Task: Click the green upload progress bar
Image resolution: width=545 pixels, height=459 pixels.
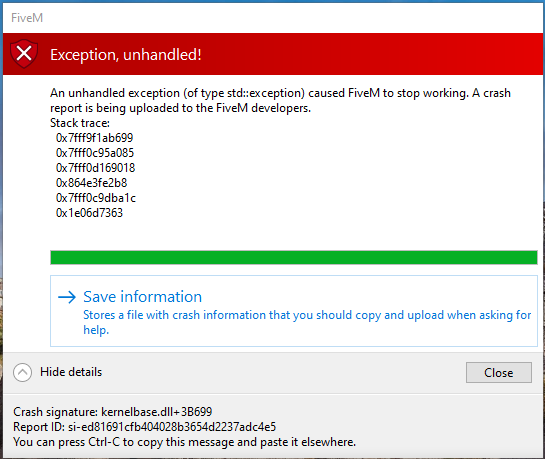Action: (x=294, y=257)
